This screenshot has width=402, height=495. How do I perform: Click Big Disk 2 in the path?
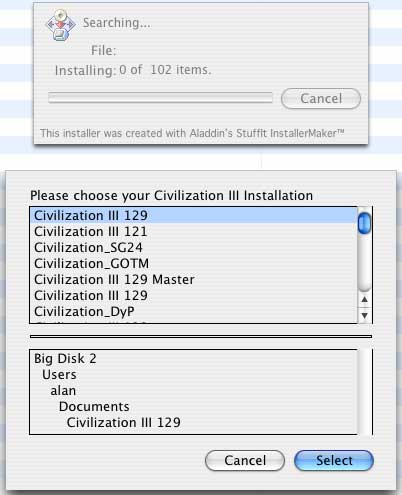click(x=65, y=359)
